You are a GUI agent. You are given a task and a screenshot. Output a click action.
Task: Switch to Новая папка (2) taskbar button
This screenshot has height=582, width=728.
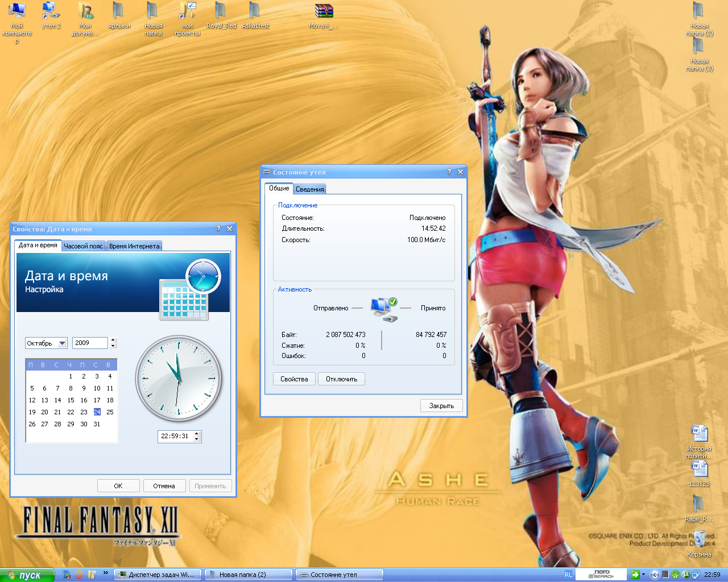248,575
